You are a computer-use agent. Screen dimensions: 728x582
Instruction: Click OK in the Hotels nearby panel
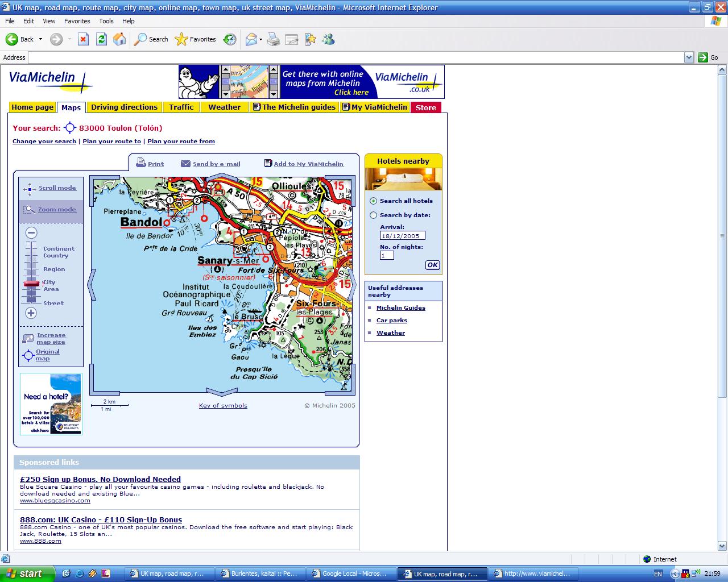coord(432,265)
